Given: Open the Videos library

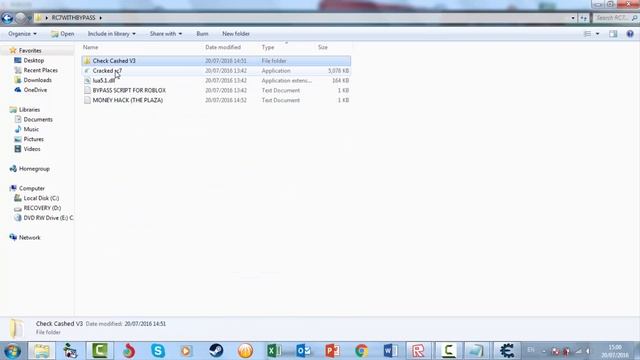Looking at the screenshot, I should coord(31,149).
